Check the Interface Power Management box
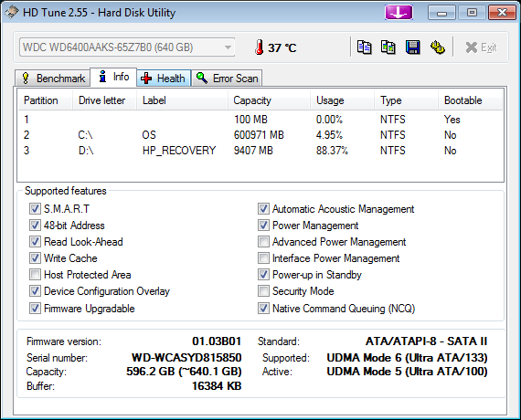Screen dimensions: 521x420 coord(263,258)
